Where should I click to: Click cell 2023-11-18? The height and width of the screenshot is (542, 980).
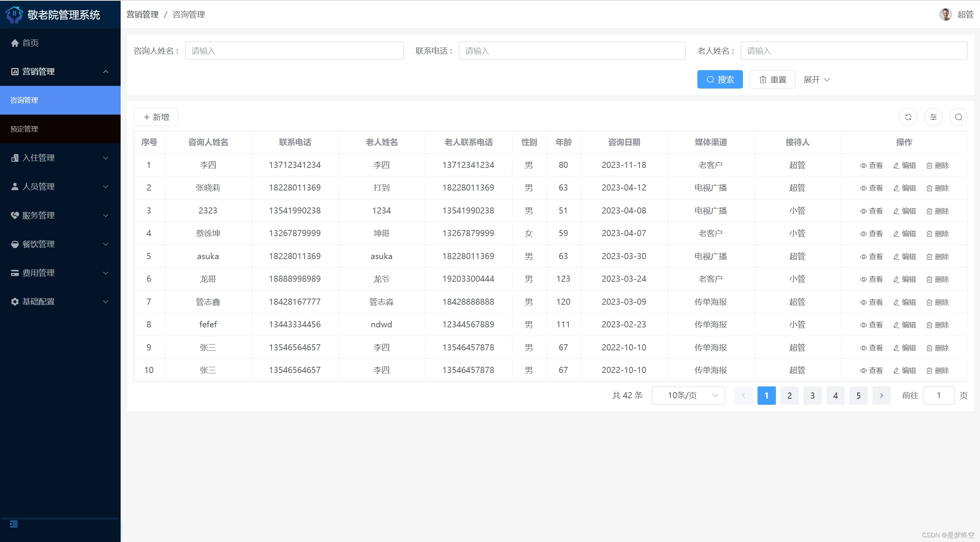(x=624, y=165)
